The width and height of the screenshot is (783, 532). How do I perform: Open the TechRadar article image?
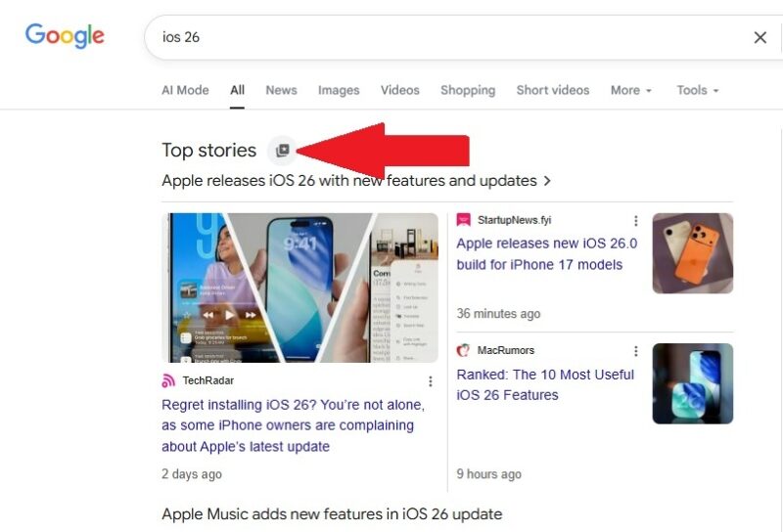(300, 288)
